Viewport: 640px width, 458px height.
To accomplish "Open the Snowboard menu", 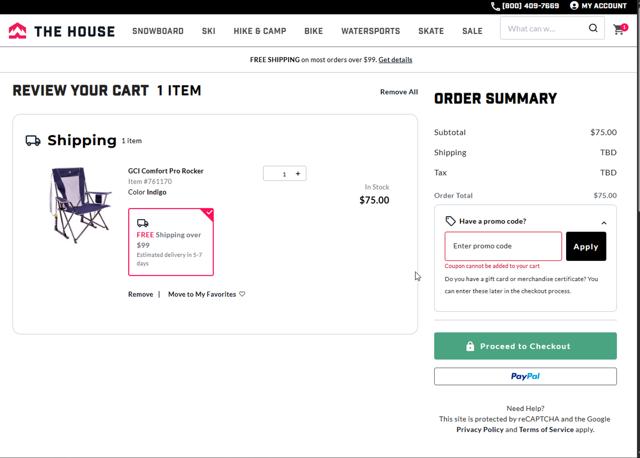I will click(x=158, y=31).
